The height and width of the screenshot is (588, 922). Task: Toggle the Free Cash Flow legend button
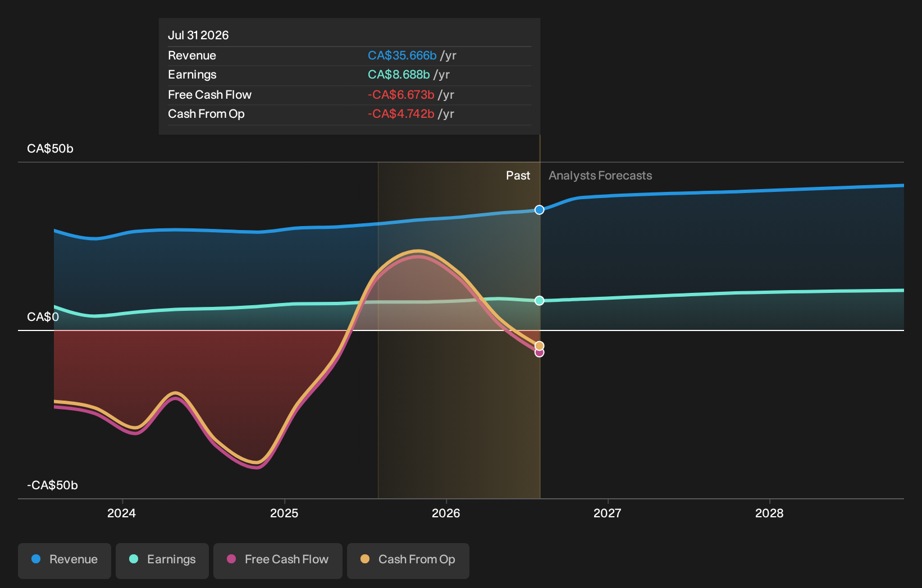[x=278, y=561]
